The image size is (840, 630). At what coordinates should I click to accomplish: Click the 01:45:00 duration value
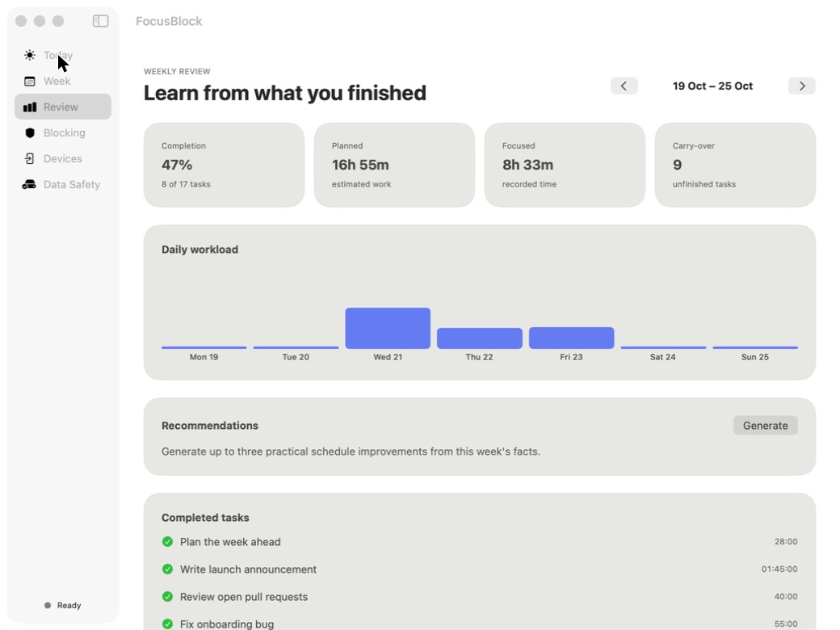(779, 569)
